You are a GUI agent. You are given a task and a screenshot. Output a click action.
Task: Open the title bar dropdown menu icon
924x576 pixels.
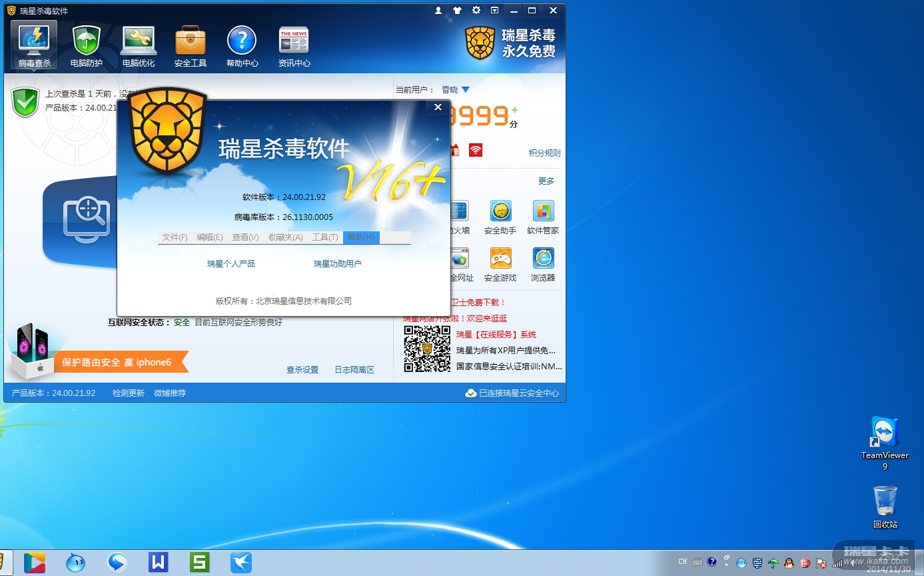494,11
